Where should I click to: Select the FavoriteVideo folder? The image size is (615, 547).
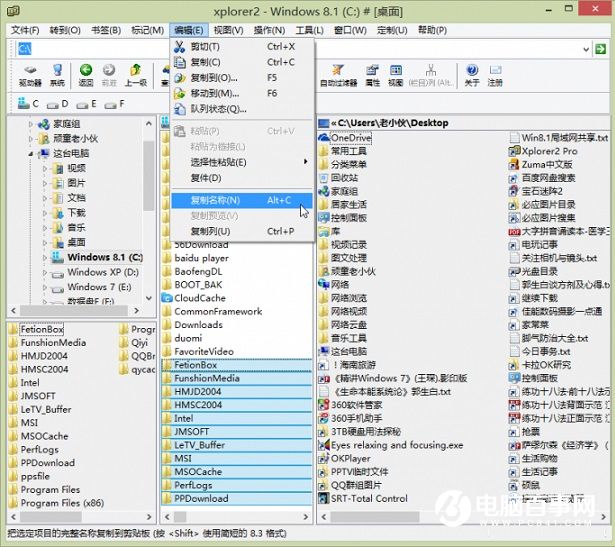pyautogui.click(x=204, y=351)
